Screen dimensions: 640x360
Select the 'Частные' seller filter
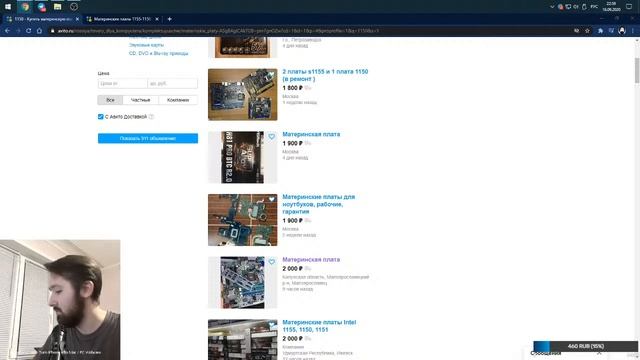click(140, 100)
